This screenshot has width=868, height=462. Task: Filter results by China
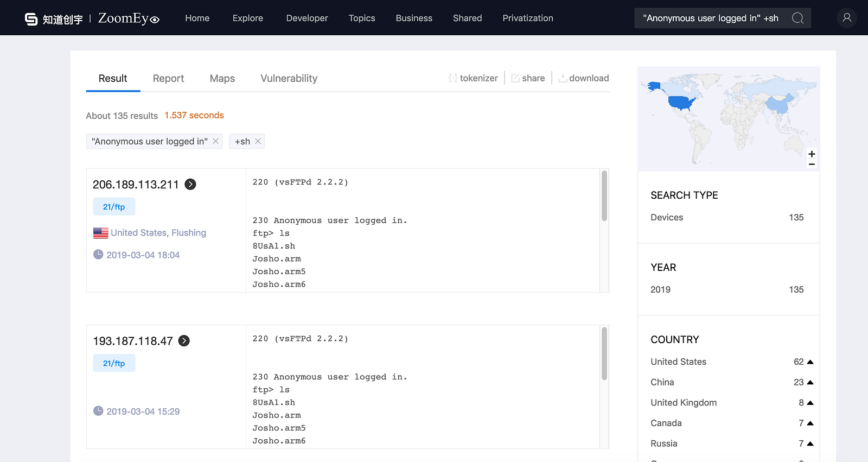click(662, 382)
